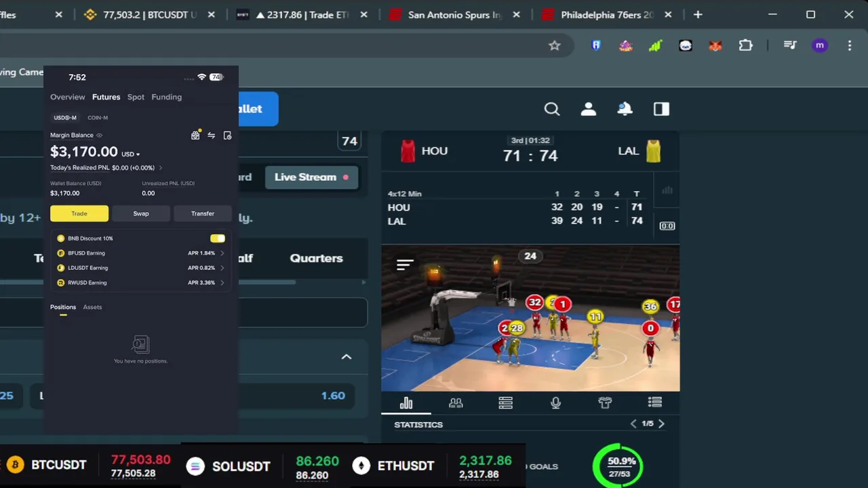
Task: Open the Chrome profile avatar 'm'
Action: pos(820,45)
